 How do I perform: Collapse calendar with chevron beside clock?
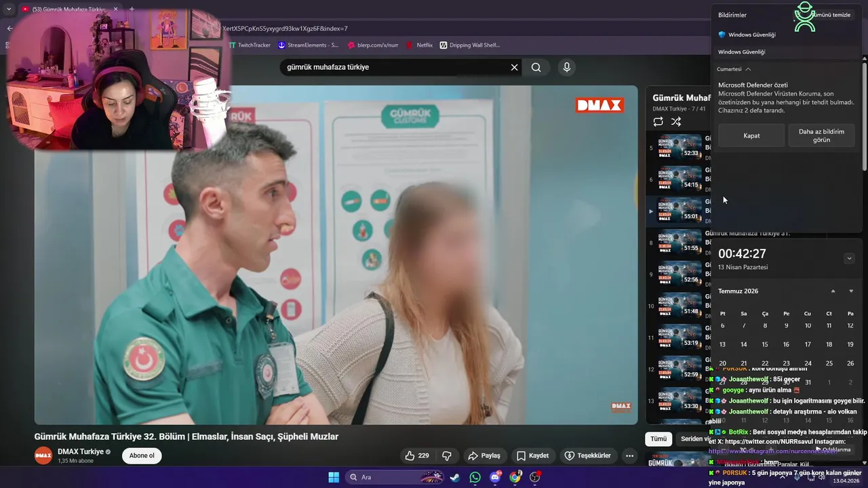(849, 258)
